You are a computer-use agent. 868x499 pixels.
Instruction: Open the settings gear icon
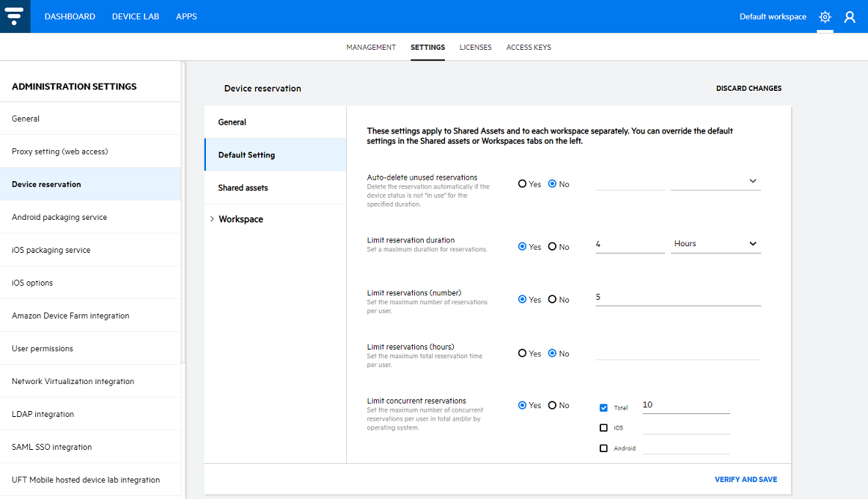(x=825, y=17)
